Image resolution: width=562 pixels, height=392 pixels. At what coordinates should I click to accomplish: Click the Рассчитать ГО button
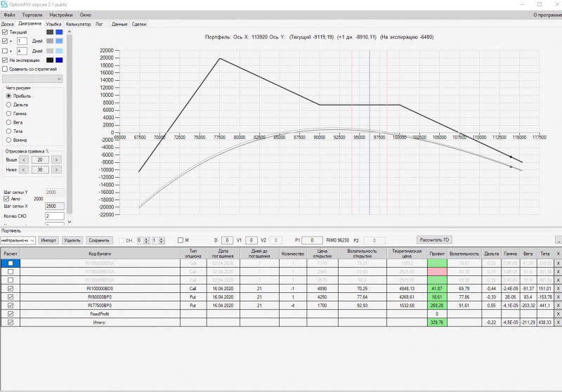(x=434, y=240)
